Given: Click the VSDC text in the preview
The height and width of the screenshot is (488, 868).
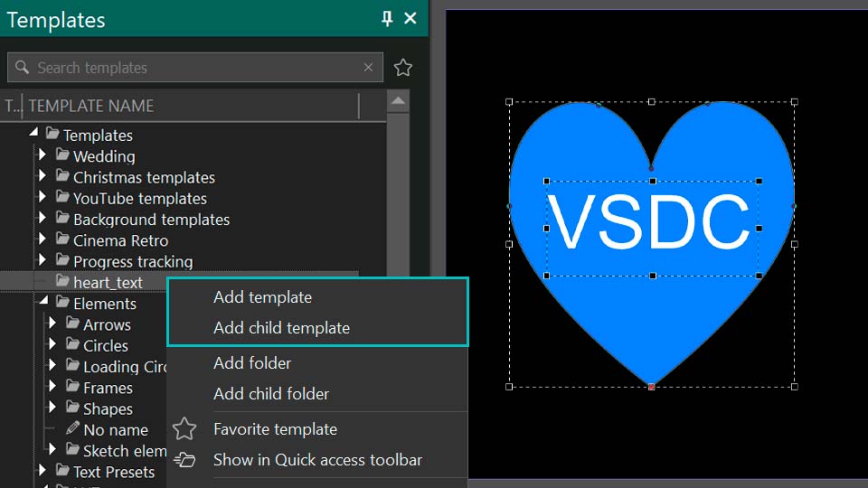Looking at the screenshot, I should (651, 222).
